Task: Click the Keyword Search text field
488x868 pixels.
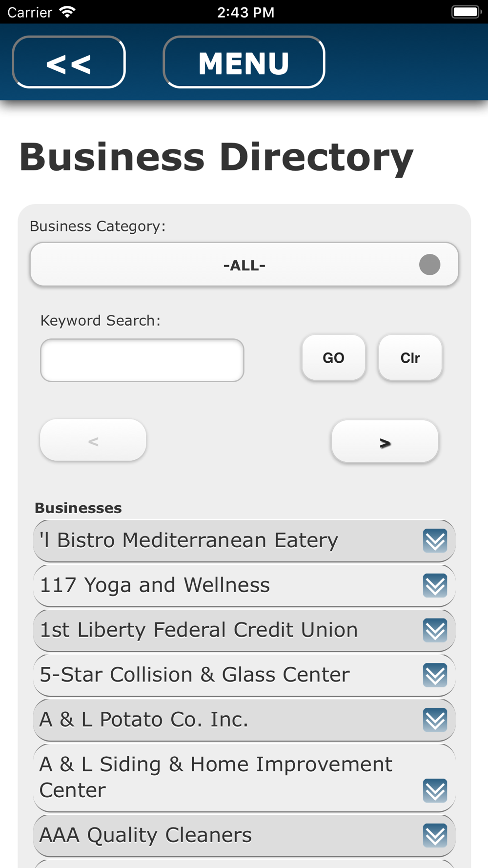Action: tap(142, 360)
